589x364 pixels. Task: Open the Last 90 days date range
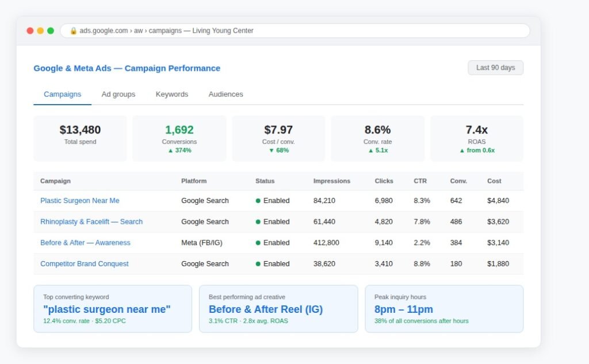click(495, 68)
